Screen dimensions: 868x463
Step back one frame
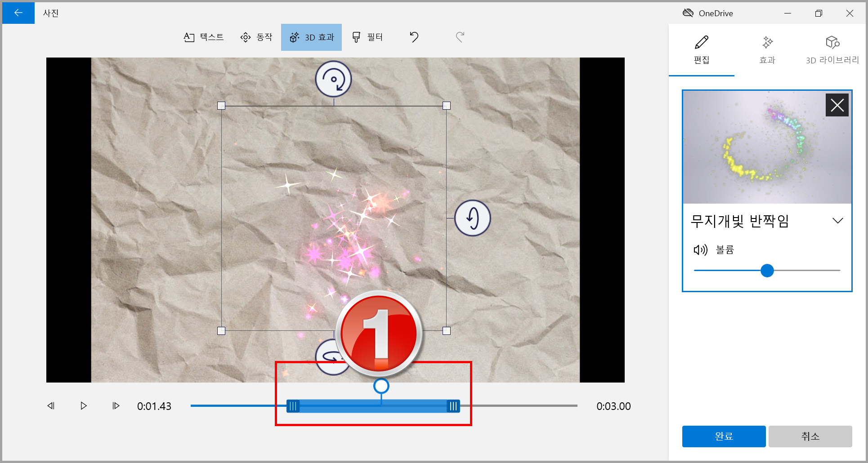pyautogui.click(x=51, y=406)
